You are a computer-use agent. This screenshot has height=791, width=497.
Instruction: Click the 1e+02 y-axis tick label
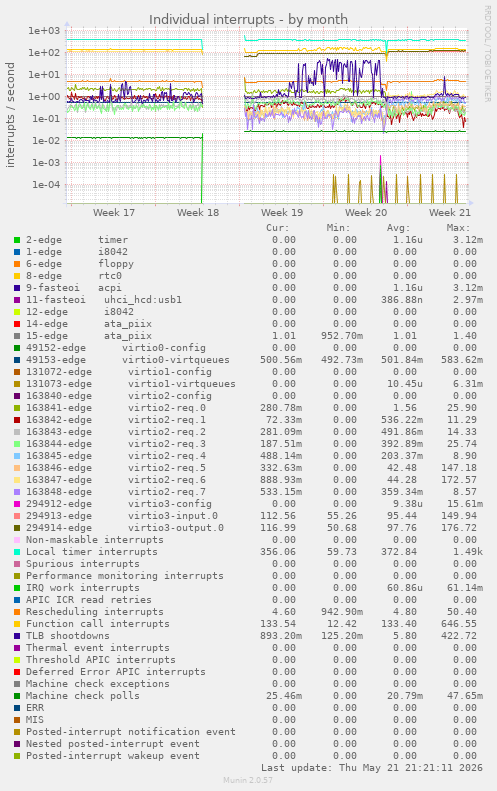pyautogui.click(x=44, y=52)
